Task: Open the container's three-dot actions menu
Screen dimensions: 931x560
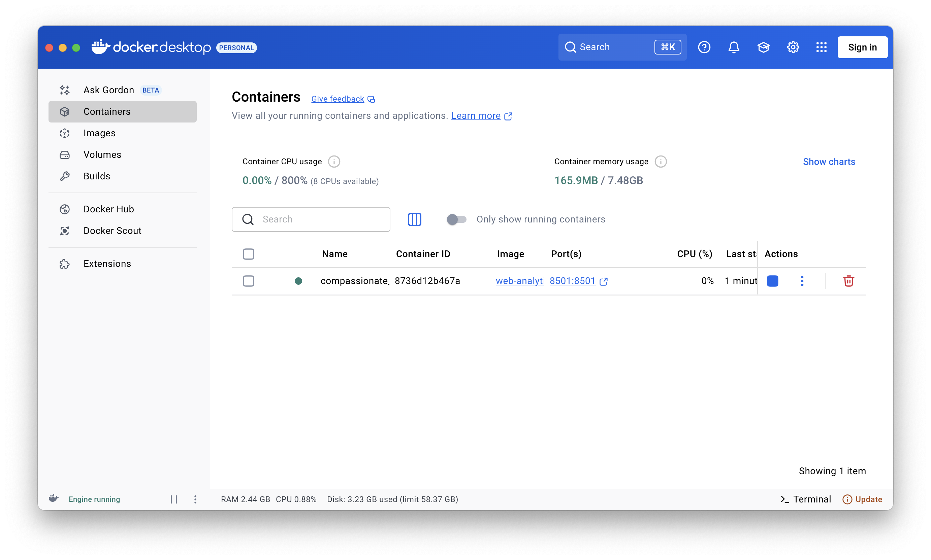Action: pyautogui.click(x=802, y=281)
